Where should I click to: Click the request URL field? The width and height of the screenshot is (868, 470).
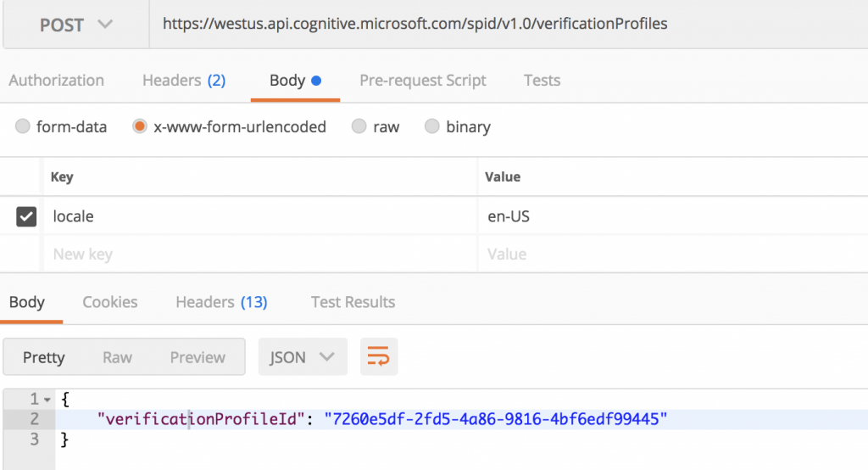tap(509, 24)
